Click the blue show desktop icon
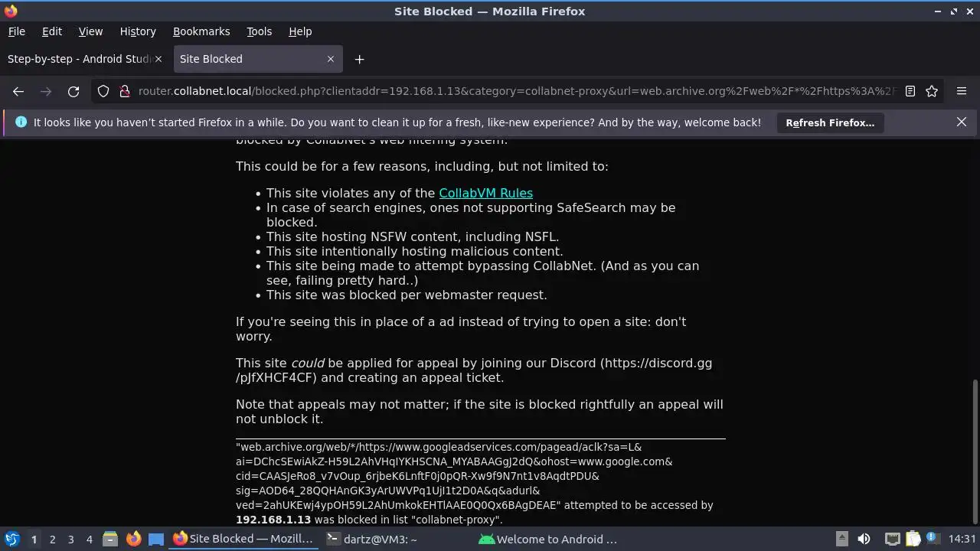 [156, 539]
